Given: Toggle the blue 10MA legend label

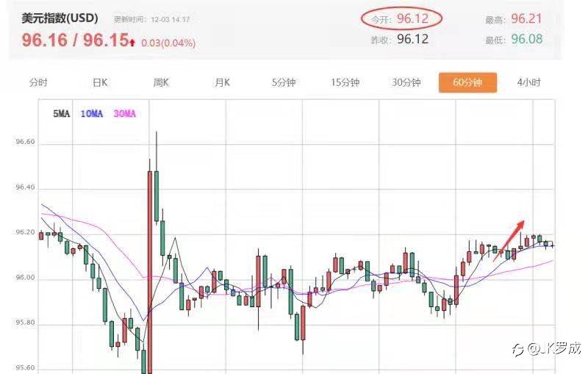Looking at the screenshot, I should tap(91, 114).
